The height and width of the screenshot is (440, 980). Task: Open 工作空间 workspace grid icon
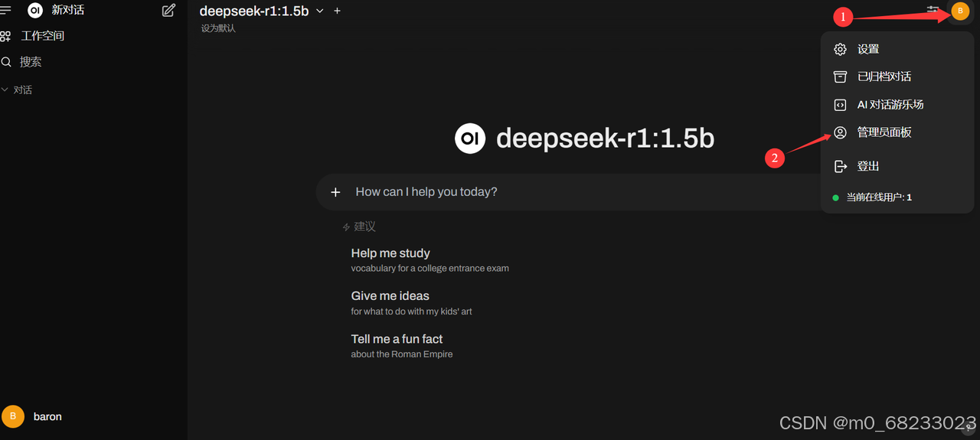point(5,36)
